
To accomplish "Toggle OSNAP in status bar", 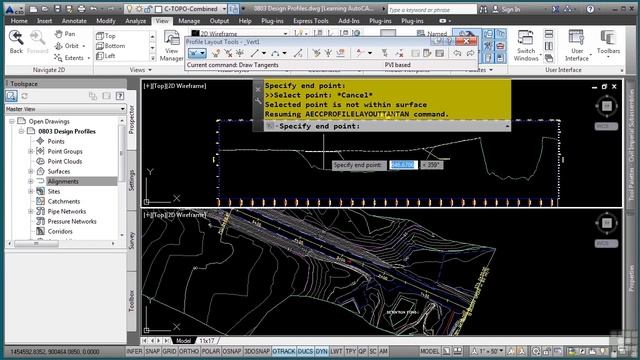I will [232, 351].
